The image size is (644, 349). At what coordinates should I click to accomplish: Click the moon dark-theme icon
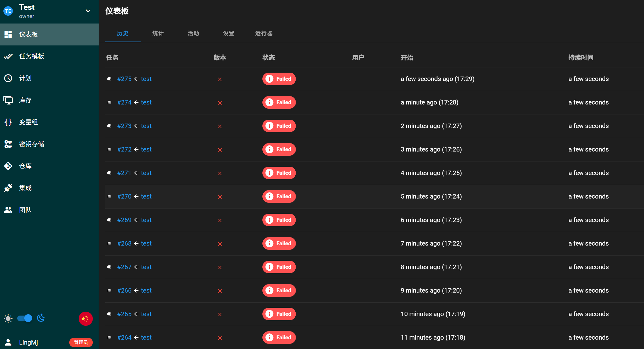(41, 318)
